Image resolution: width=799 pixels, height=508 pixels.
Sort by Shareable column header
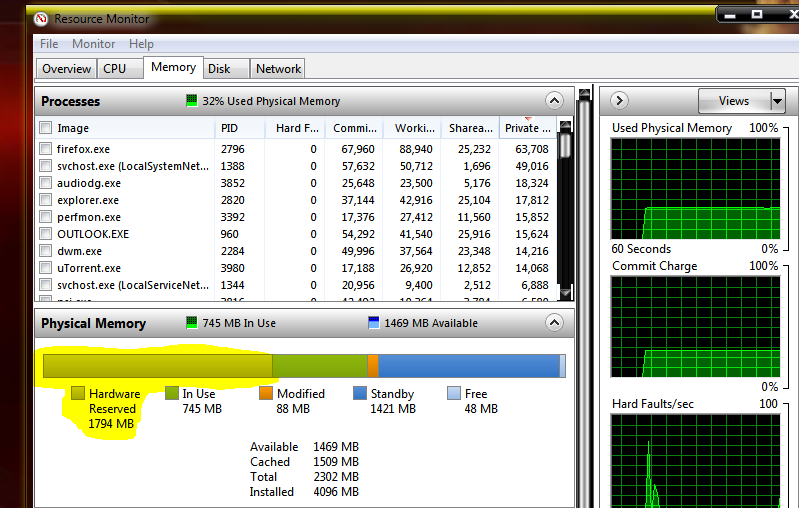coord(470,128)
